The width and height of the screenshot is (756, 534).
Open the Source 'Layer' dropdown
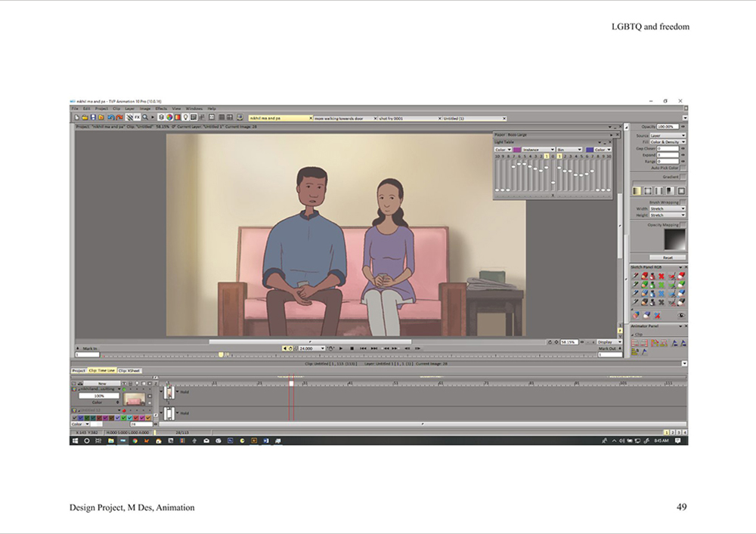pos(668,135)
